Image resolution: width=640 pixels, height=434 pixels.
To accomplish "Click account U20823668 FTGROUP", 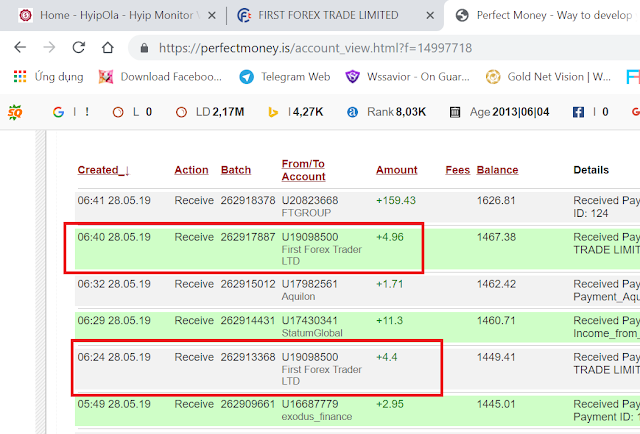I will [310, 207].
